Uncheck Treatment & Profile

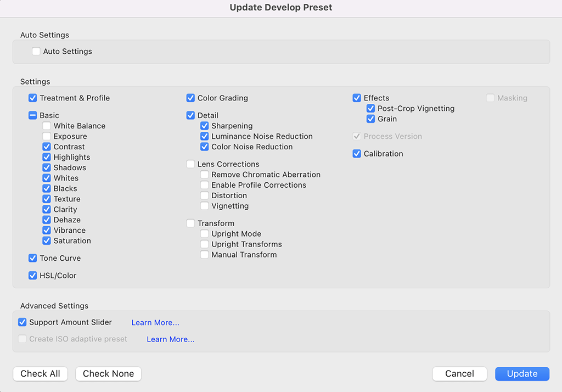point(32,98)
